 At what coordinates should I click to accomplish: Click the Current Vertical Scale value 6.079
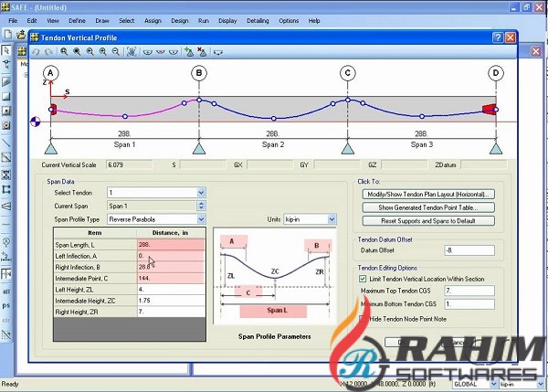point(130,164)
